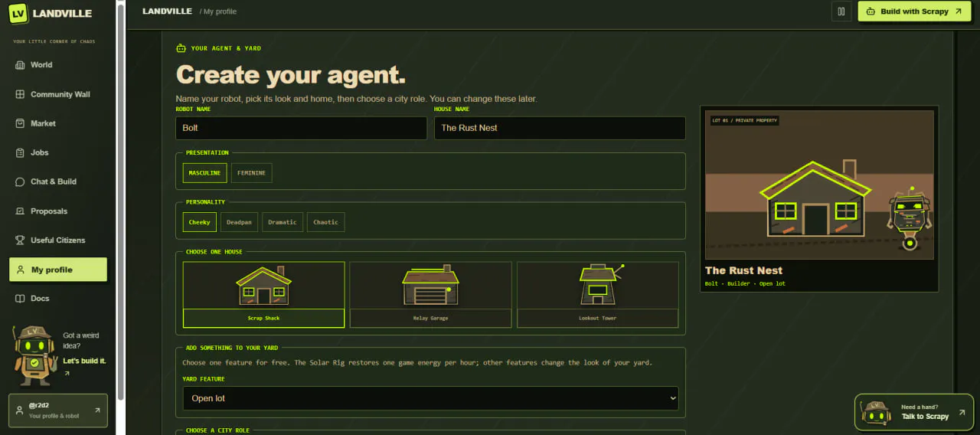The height and width of the screenshot is (435, 980).
Task: Choose the Deadpan personality
Action: point(239,222)
